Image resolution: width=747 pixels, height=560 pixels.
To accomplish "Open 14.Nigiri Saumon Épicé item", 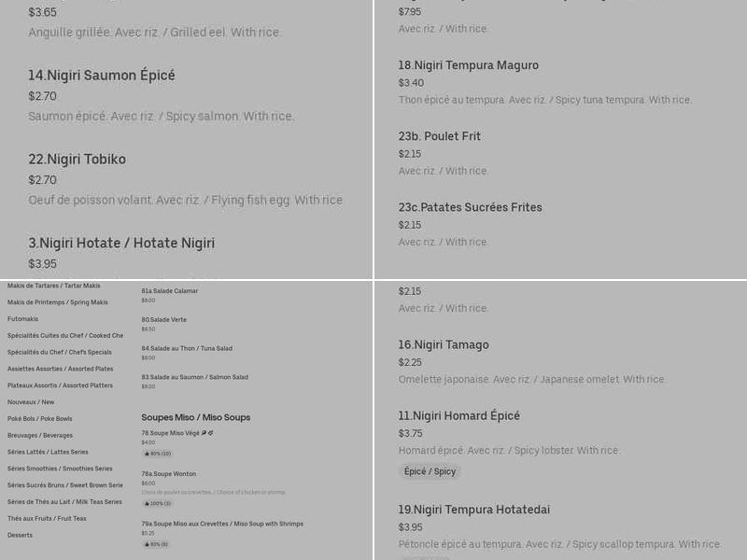I will (102, 76).
